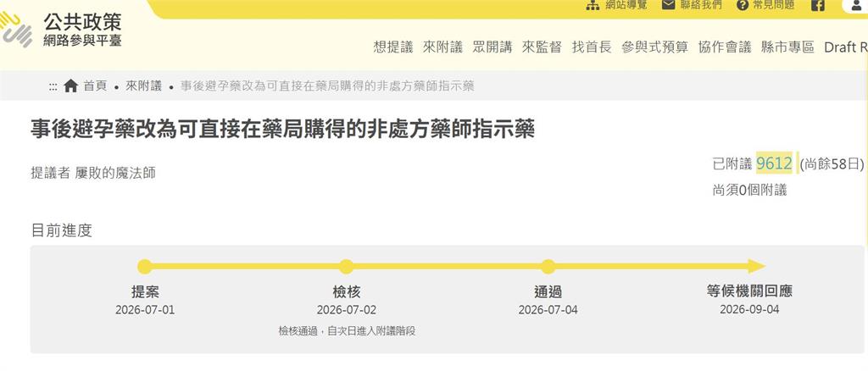Click the note 檢核通過，自次日進入附議階段
868x371 pixels.
[347, 331]
